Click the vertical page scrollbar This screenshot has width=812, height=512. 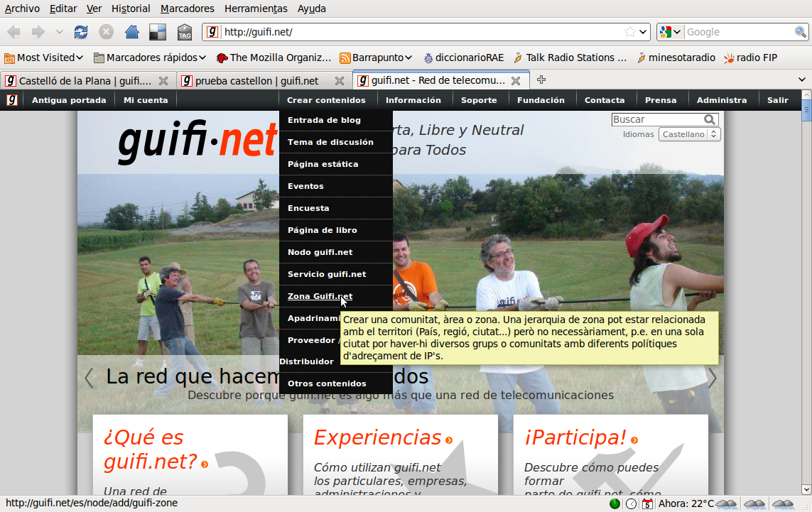click(x=806, y=284)
